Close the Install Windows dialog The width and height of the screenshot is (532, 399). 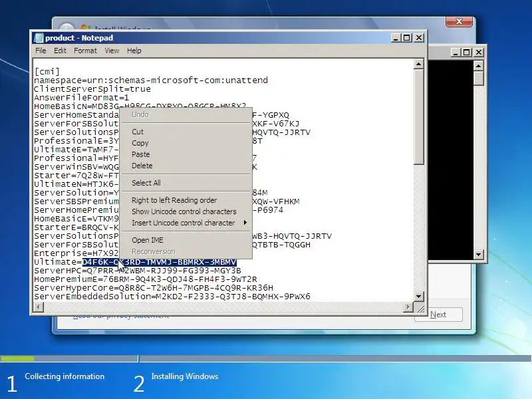click(459, 21)
